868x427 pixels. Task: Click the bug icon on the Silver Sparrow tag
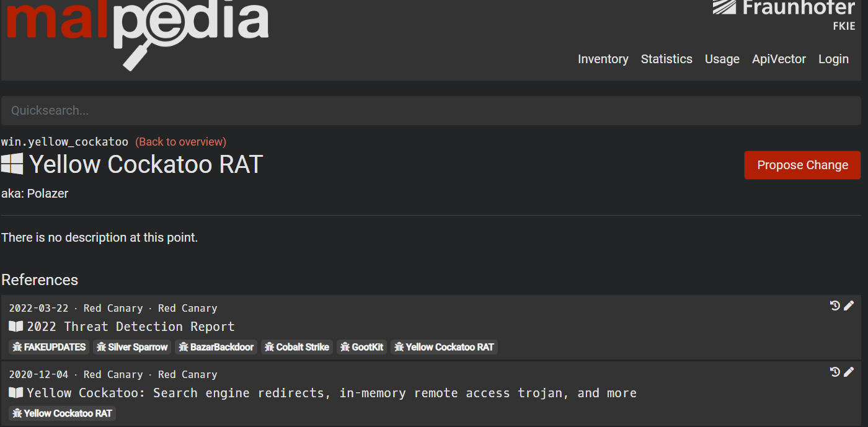pyautogui.click(x=102, y=347)
